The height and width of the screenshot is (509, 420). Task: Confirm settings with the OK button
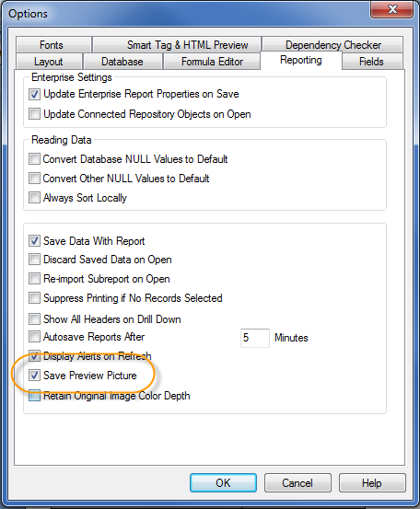pos(223,482)
